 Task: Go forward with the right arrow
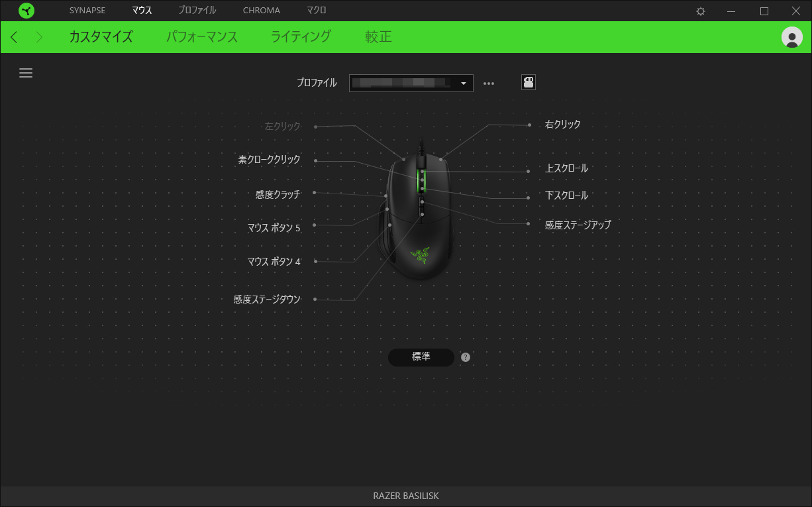click(x=39, y=37)
